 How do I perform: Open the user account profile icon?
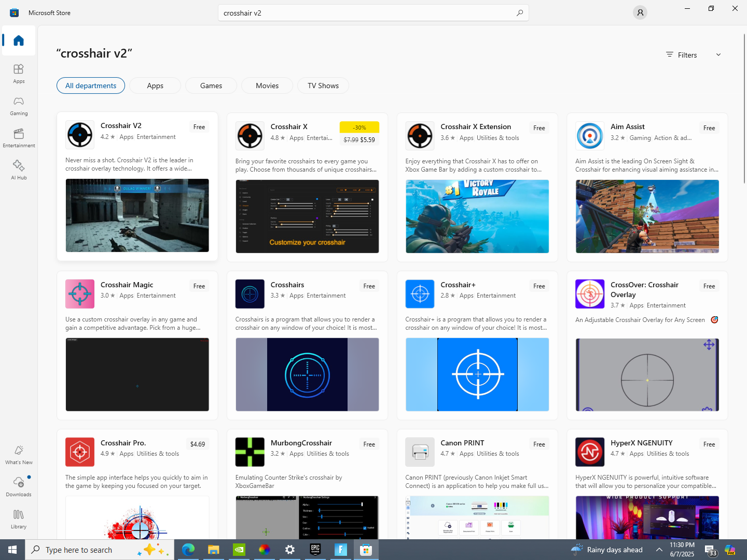(x=640, y=12)
